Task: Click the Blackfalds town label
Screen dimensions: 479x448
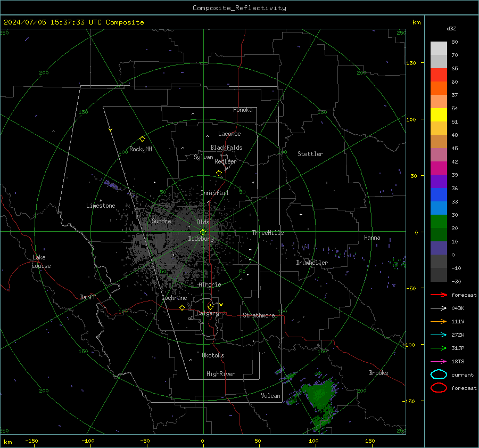Action: [x=226, y=148]
